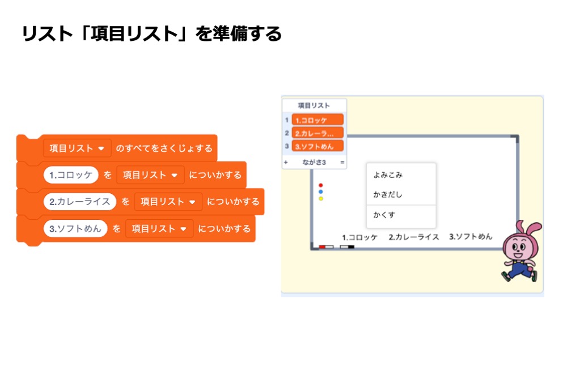Select list item 2.カレーラ… in the monitor
The height and width of the screenshot is (392, 567).
click(x=318, y=133)
